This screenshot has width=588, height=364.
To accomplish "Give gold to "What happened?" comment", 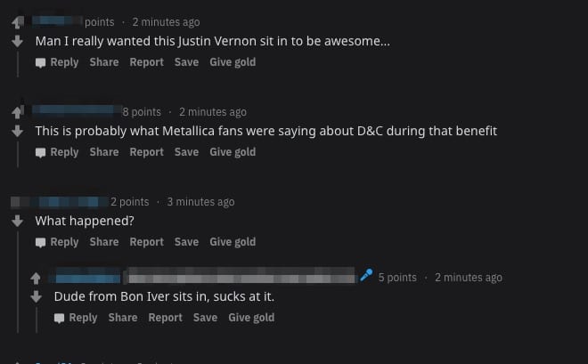I will 233,242.
